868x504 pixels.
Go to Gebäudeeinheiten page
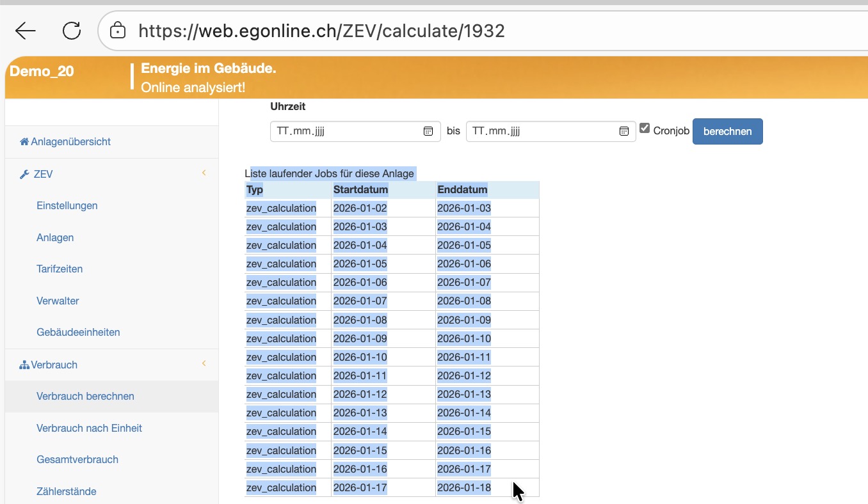coord(78,332)
